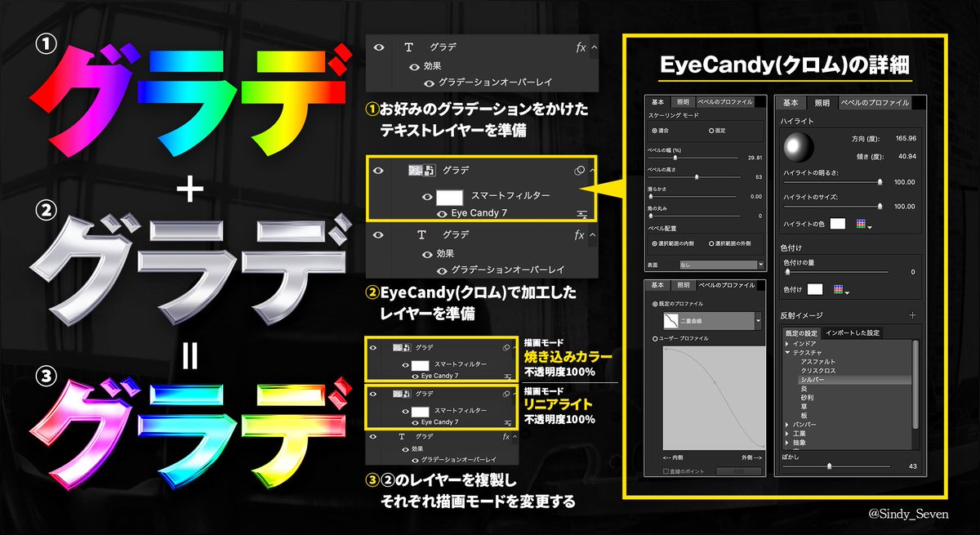Open the 表面 dropdown showing なし

(720, 265)
